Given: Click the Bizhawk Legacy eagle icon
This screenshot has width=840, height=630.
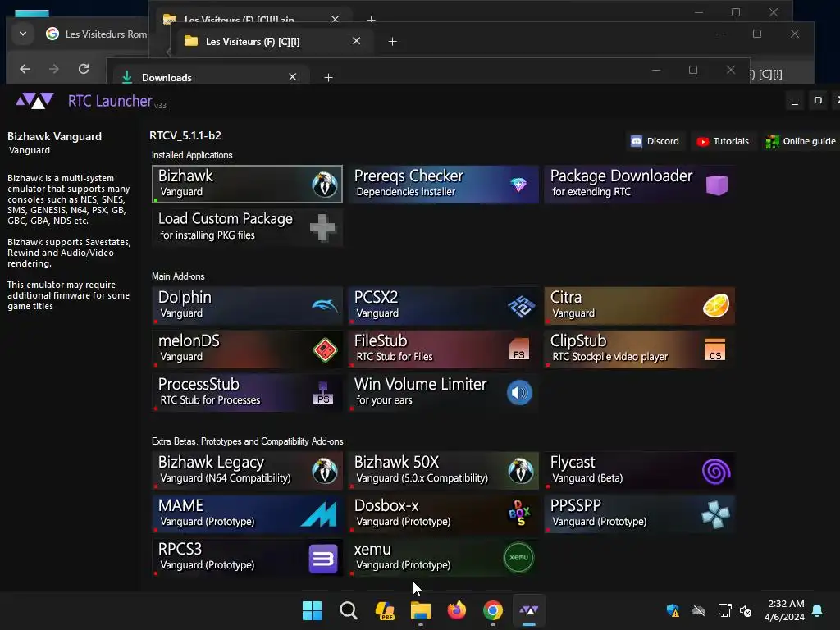Looking at the screenshot, I should coord(325,471).
